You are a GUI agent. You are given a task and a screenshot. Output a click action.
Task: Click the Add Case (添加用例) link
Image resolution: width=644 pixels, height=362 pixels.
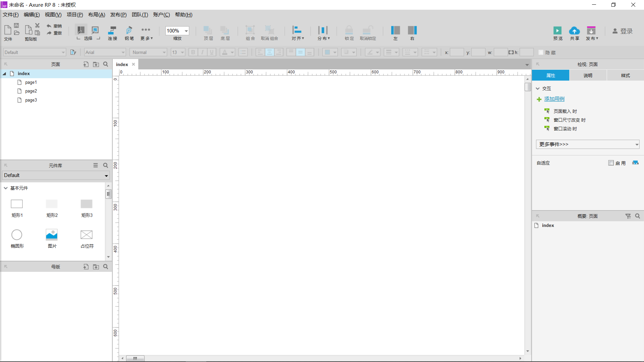(x=554, y=99)
